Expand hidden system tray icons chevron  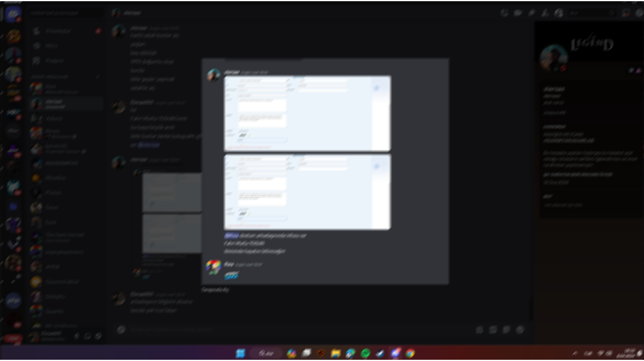click(x=574, y=353)
